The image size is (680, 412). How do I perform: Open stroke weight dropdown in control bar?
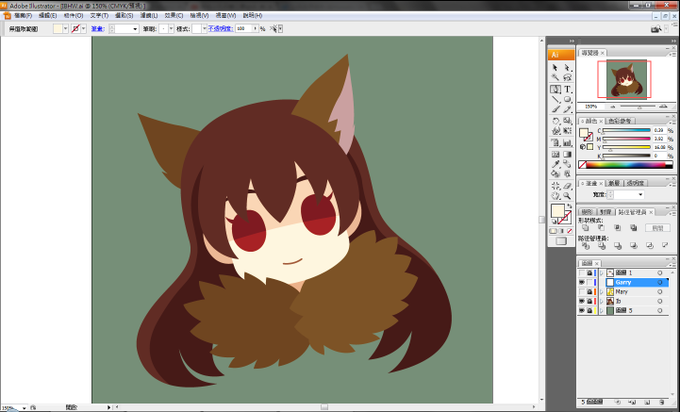tap(135, 29)
